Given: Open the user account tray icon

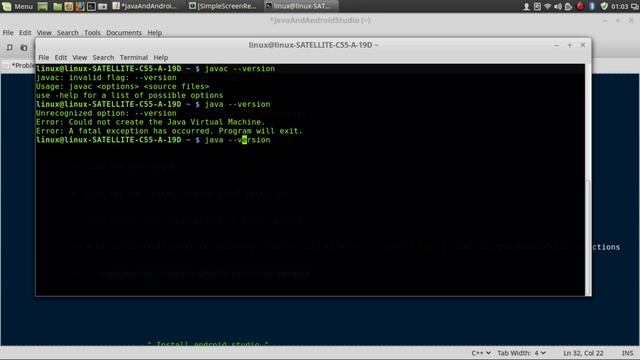Looking at the screenshot, I should (527, 6).
